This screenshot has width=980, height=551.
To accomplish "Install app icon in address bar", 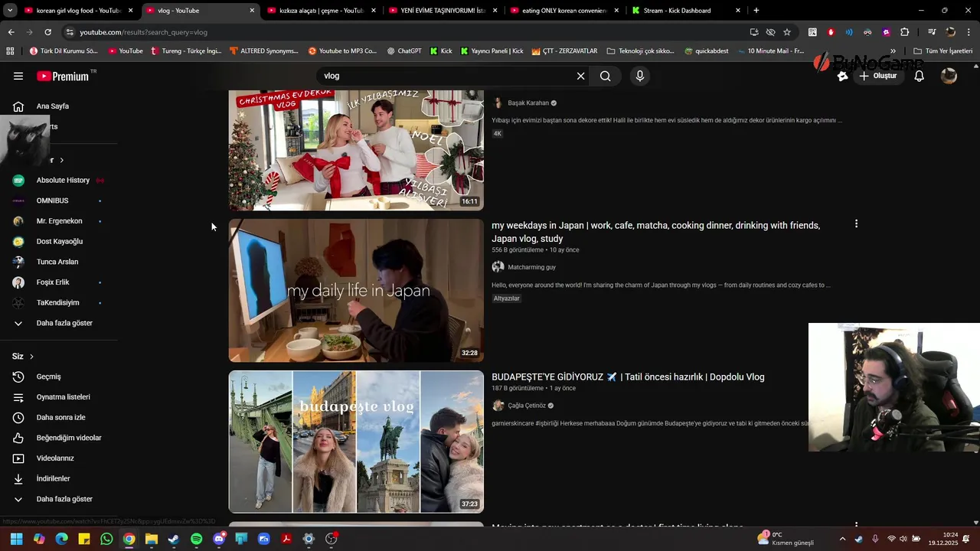I will [x=754, y=32].
